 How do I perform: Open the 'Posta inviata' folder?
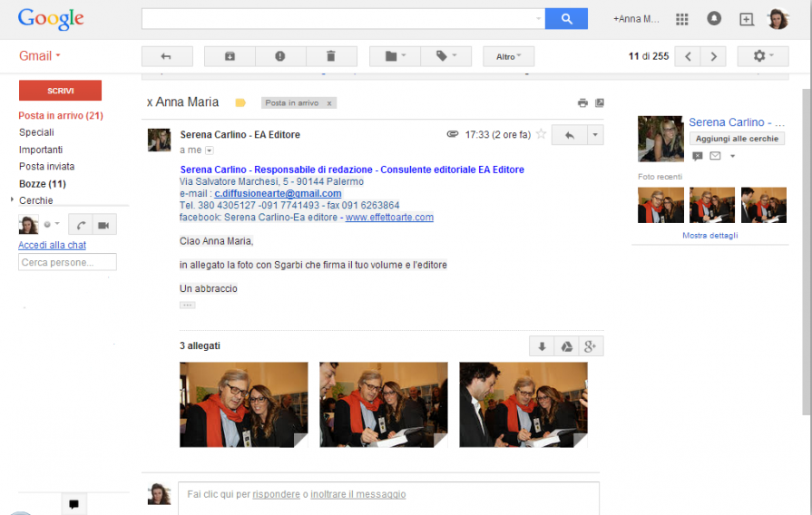46,167
